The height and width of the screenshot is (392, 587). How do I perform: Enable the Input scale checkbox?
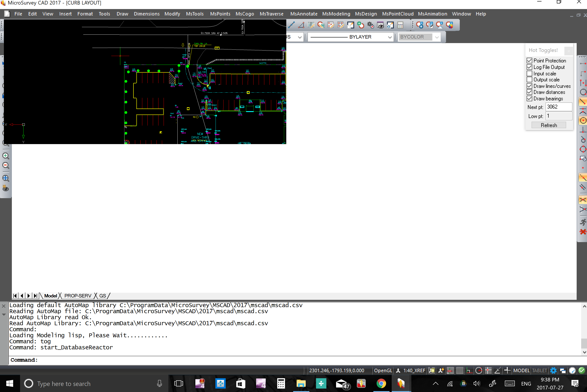[529, 73]
